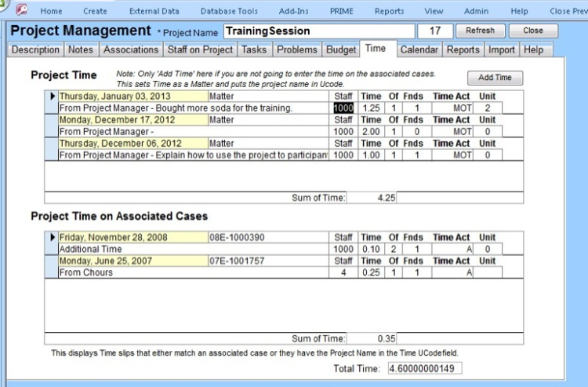Open the External Data ribbon tab

pyautogui.click(x=154, y=12)
